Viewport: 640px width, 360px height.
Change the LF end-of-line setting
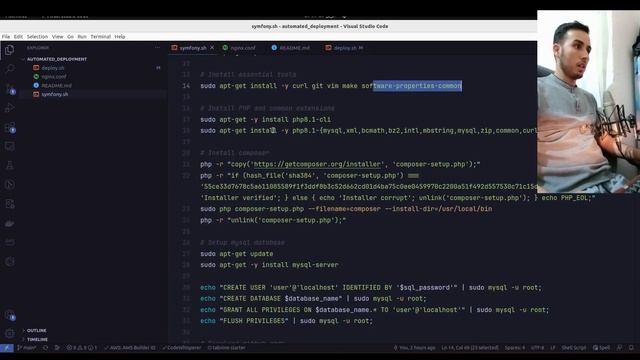click(x=553, y=348)
